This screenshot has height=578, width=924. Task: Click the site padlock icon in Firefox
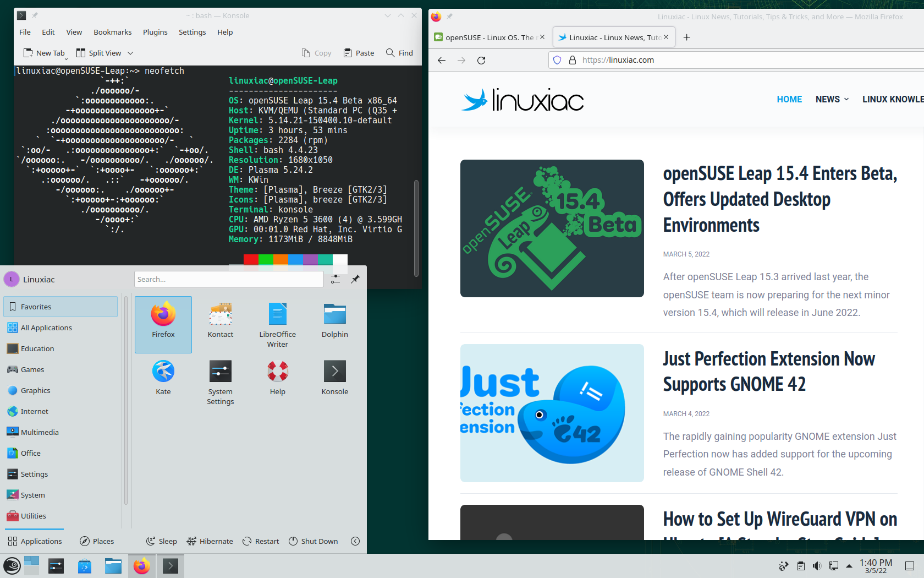pos(572,60)
